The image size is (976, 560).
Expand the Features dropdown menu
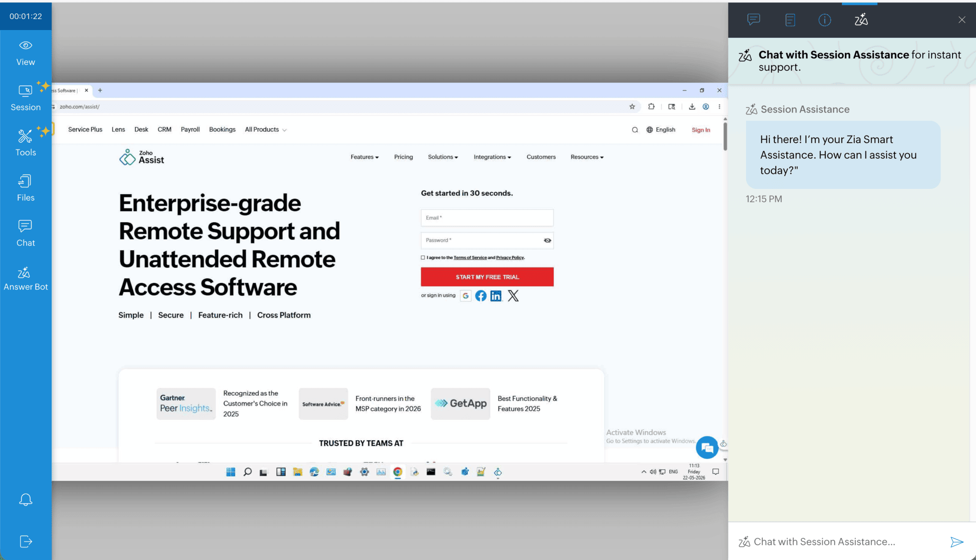[364, 157]
